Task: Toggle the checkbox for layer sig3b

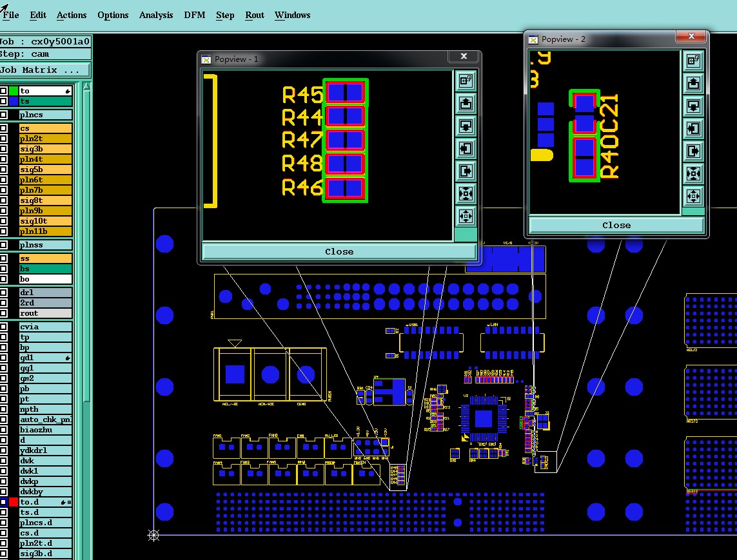Action: click(x=3, y=148)
